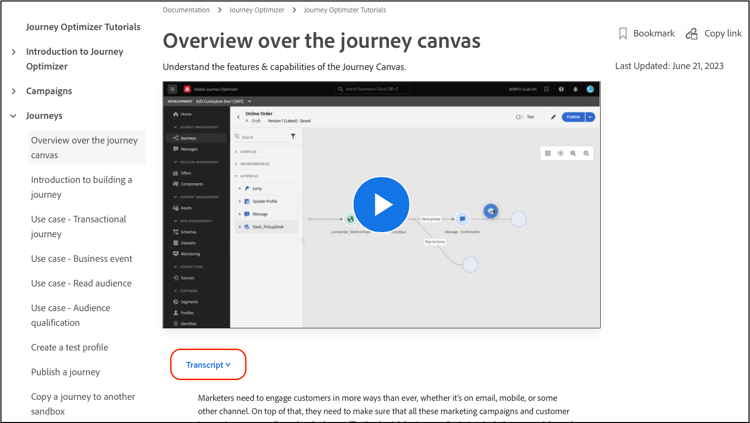Click the palette search field in preview
This screenshot has height=423, width=750.
261,137
